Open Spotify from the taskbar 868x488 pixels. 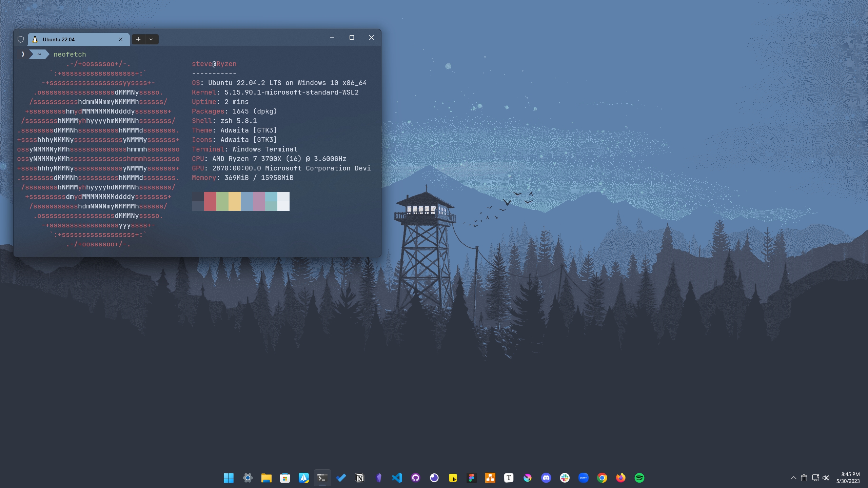(x=639, y=478)
